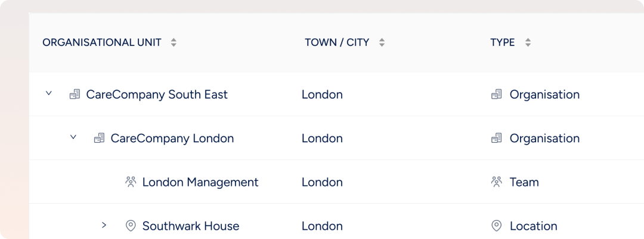644x239 pixels.
Task: Collapse the CareCompany London row
Action: (x=73, y=137)
